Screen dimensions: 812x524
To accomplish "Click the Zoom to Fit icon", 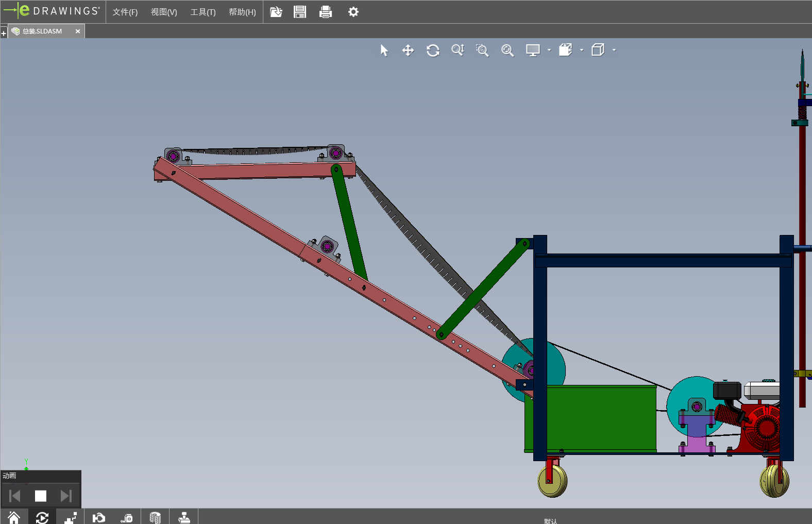I will coord(508,50).
